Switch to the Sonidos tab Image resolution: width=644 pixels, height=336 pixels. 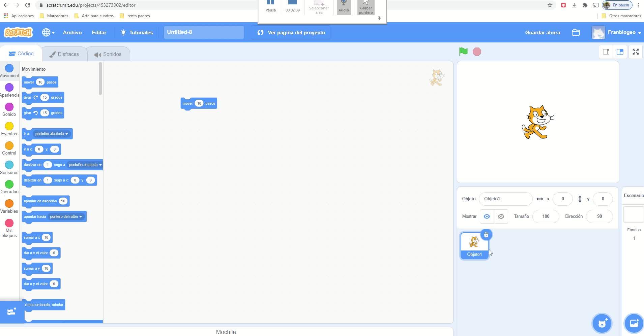(x=108, y=54)
